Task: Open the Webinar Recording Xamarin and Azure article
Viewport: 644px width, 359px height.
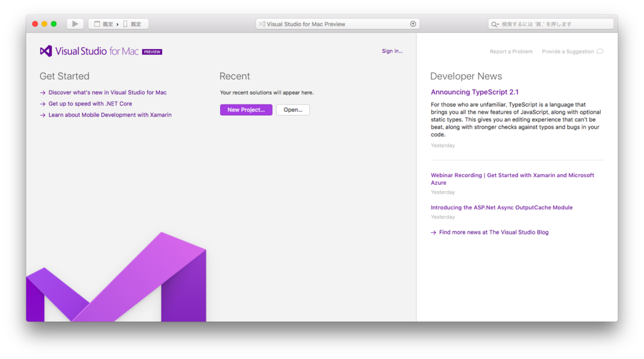Action: [512, 179]
